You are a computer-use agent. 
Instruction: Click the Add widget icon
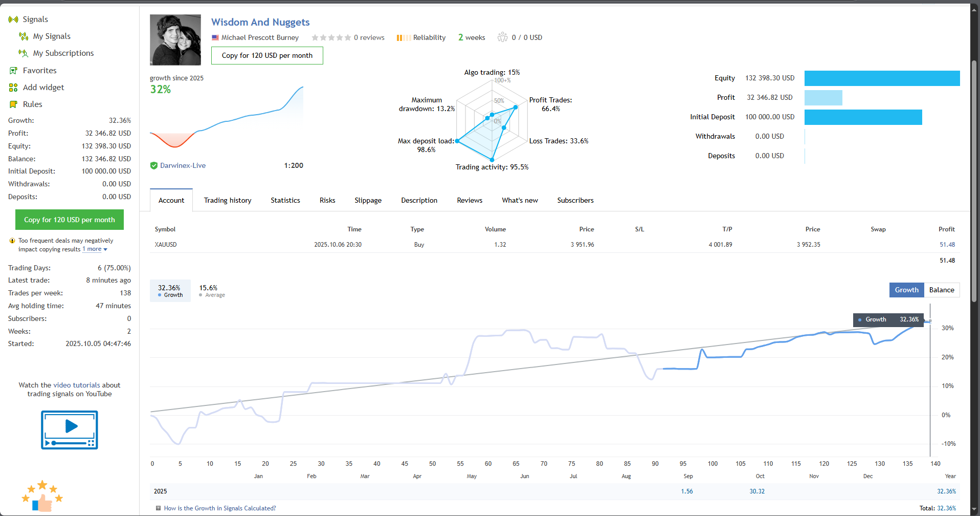pos(13,88)
